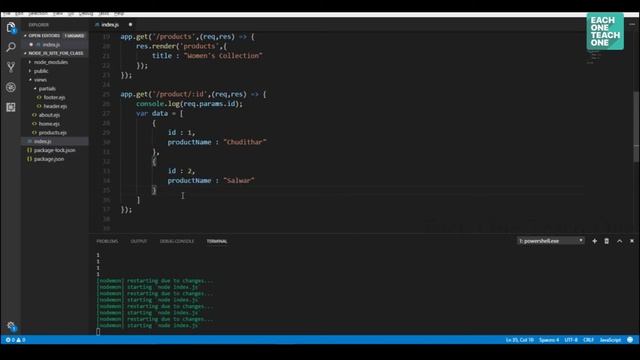Change the JavaScript language mode
The height and width of the screenshot is (360, 640).
(x=610, y=340)
